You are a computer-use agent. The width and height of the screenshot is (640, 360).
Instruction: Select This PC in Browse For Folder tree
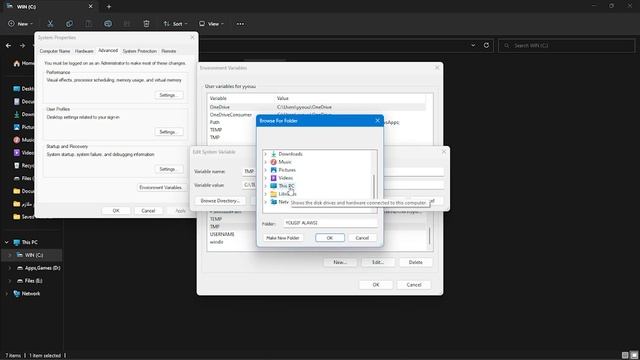287,186
